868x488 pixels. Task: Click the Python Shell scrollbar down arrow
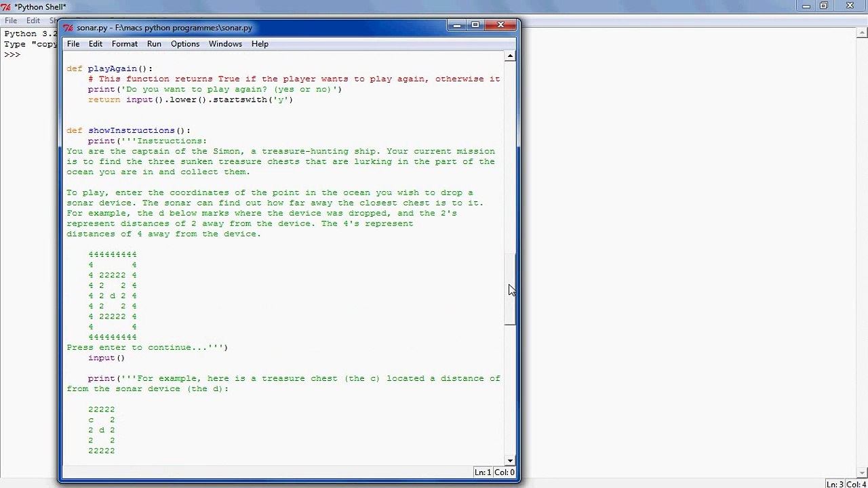tap(863, 472)
